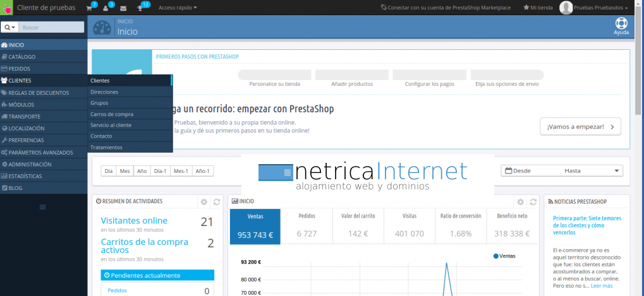
Task: Open the Mi tienda link
Action: (538, 8)
